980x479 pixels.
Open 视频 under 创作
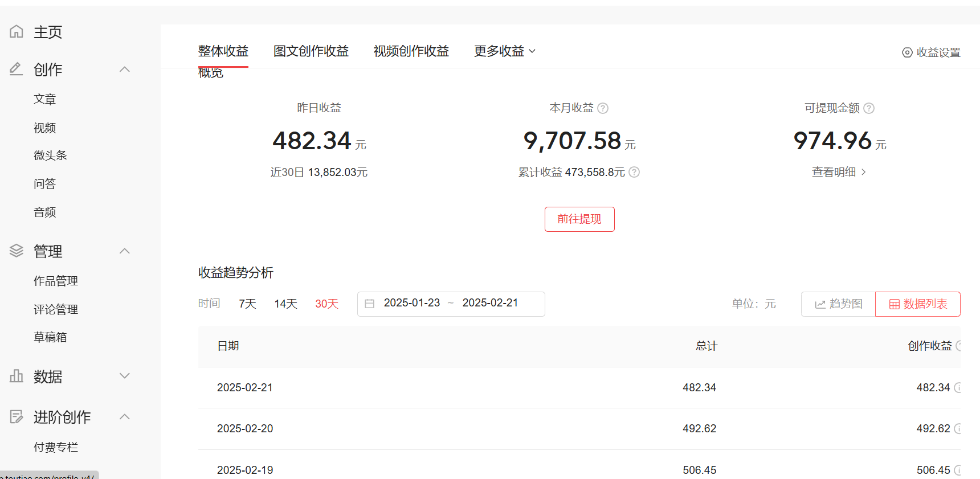(45, 128)
